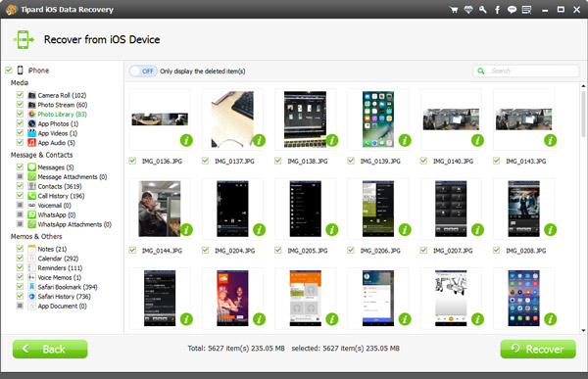The height and width of the screenshot is (379, 588).
Task: Open the register key icon
Action: click(482, 10)
